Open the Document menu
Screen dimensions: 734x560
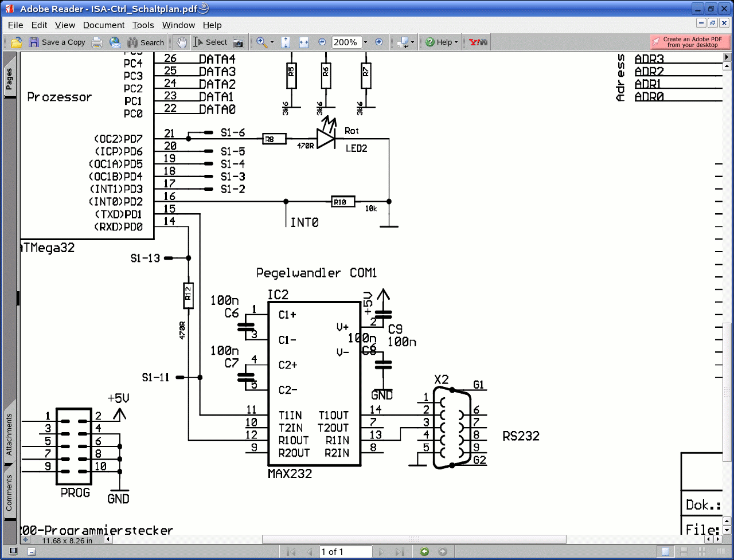click(x=103, y=25)
